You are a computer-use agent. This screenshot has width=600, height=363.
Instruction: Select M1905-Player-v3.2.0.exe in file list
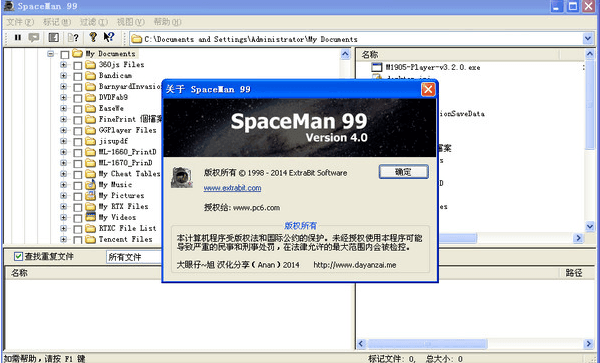tap(433, 67)
